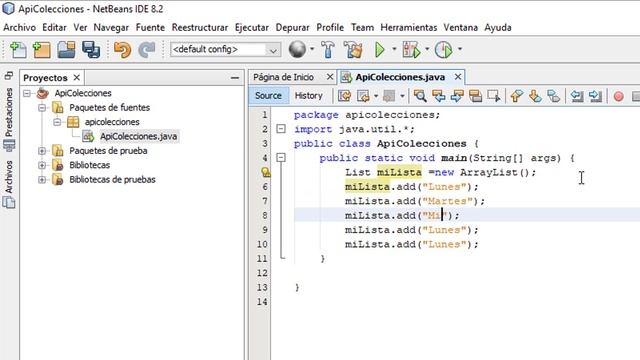Open the Editar menu
Image resolution: width=640 pixels, height=360 pixels.
(54, 27)
